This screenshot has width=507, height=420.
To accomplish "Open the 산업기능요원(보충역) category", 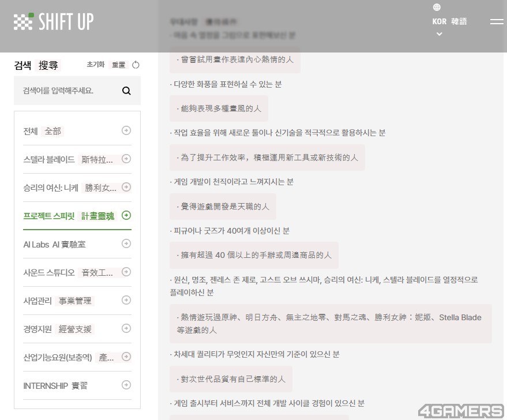I will point(77,357).
